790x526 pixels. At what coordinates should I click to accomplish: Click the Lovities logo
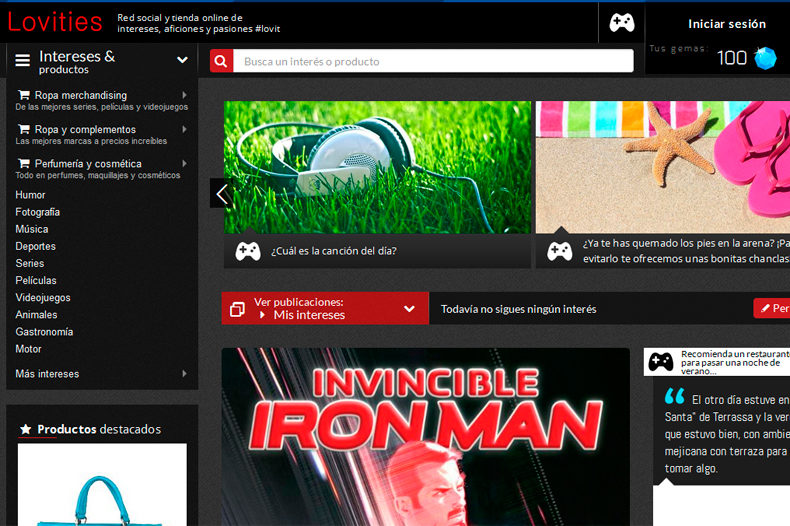55,22
